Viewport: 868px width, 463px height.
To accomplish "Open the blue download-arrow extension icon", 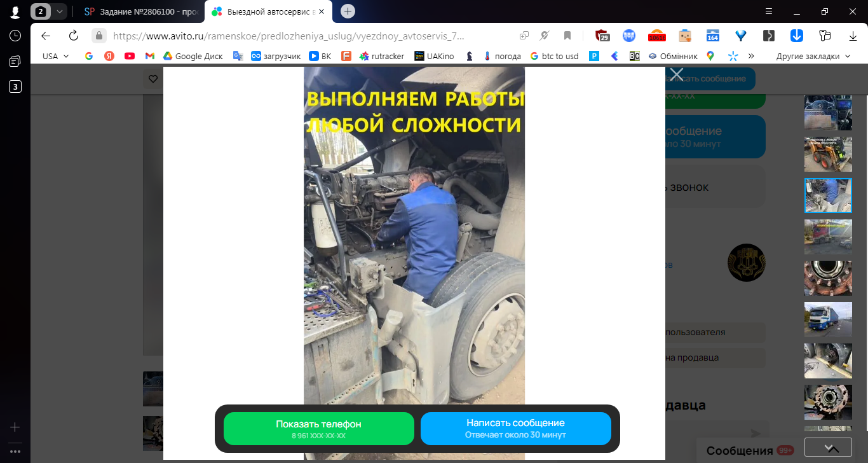I will pos(797,36).
